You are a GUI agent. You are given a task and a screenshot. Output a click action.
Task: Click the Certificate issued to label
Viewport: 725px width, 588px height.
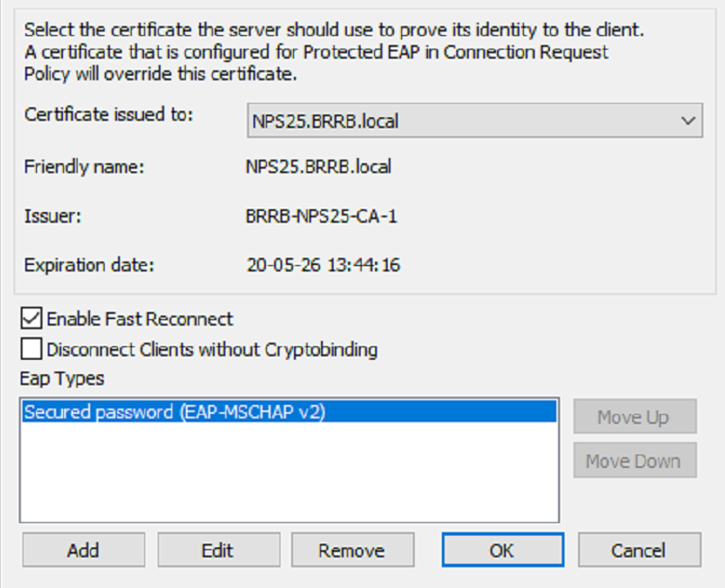(109, 115)
